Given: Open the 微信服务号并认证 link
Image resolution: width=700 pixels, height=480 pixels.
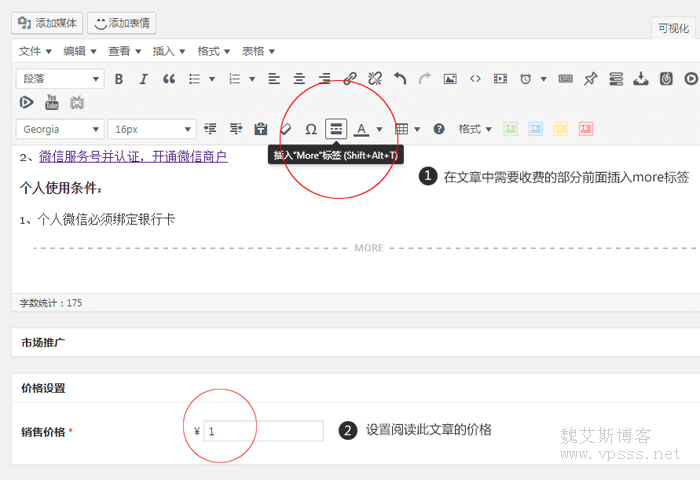Looking at the screenshot, I should click(133, 156).
